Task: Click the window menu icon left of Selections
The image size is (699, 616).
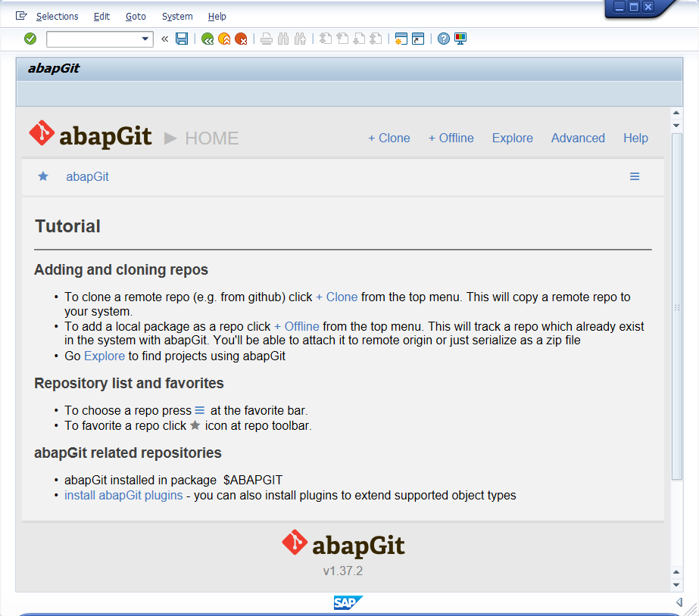Action: (21, 16)
